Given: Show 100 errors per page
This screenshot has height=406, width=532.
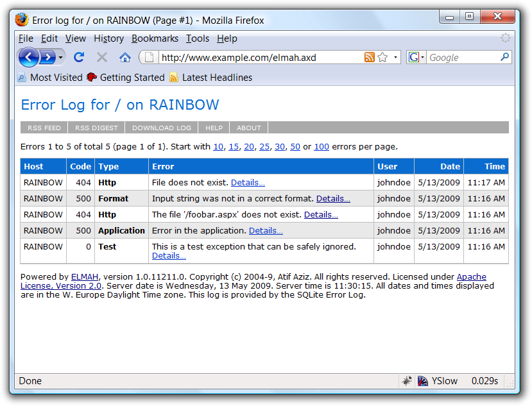Looking at the screenshot, I should (x=321, y=146).
